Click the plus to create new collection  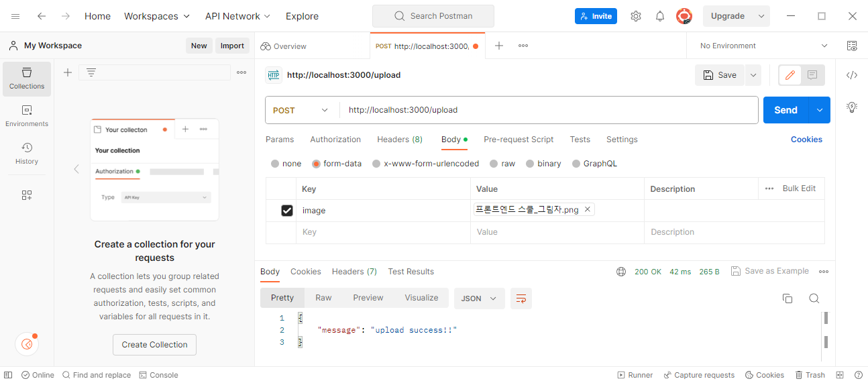[68, 72]
